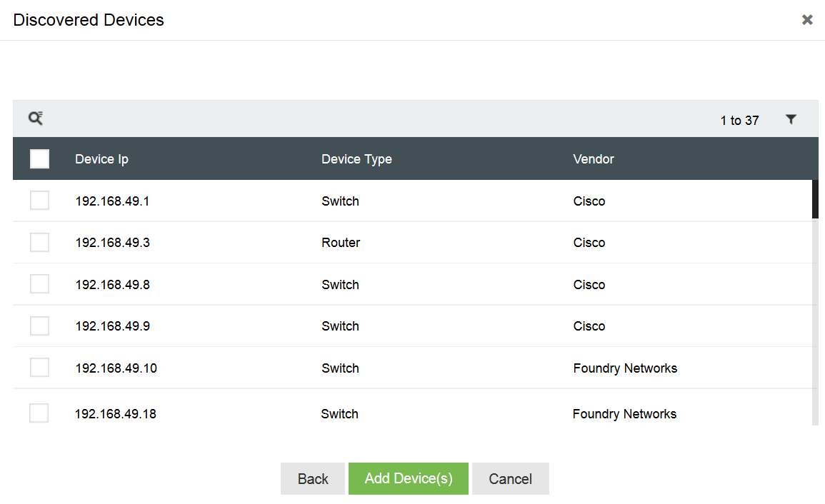This screenshot has height=504, width=825.
Task: Close the Discovered Devices dialog
Action: click(807, 20)
